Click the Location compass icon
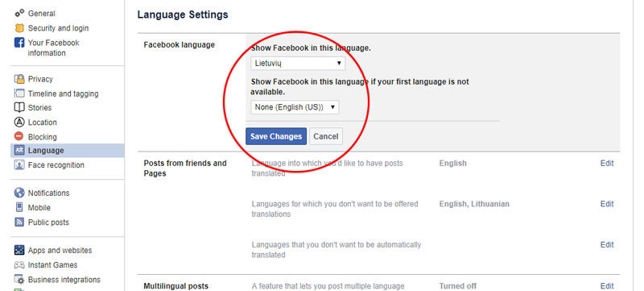The image size is (644, 291). (19, 122)
